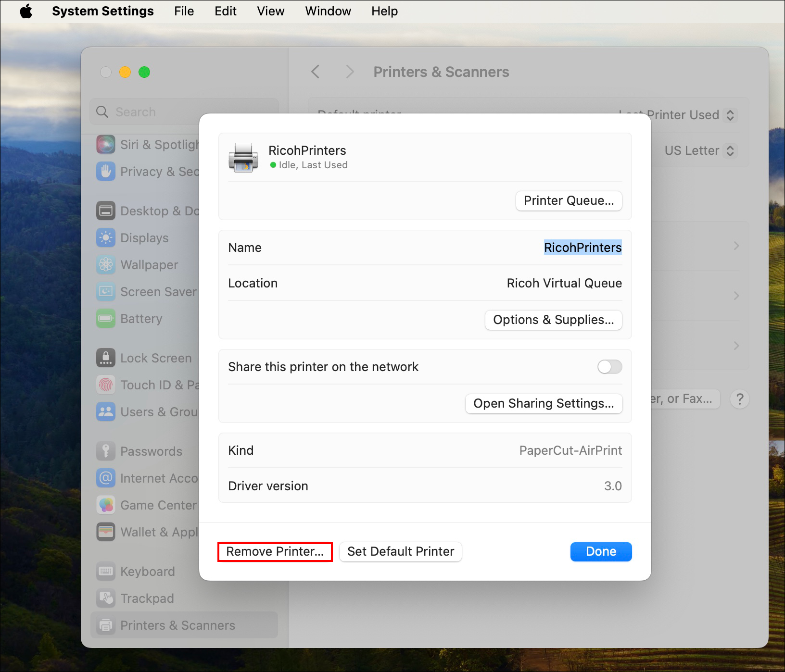Select the Siri & Spotlight sidebar icon
Screen dimensions: 785x672
106,145
